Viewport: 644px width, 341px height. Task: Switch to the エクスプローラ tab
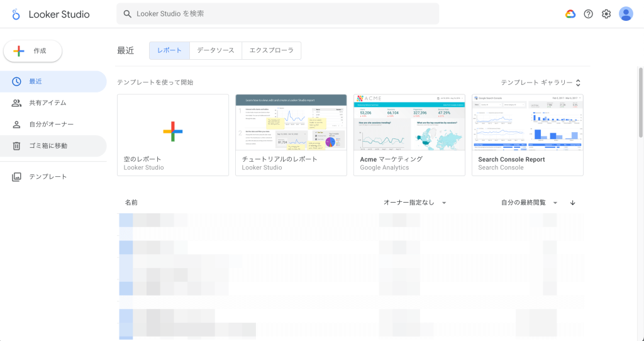tap(272, 50)
